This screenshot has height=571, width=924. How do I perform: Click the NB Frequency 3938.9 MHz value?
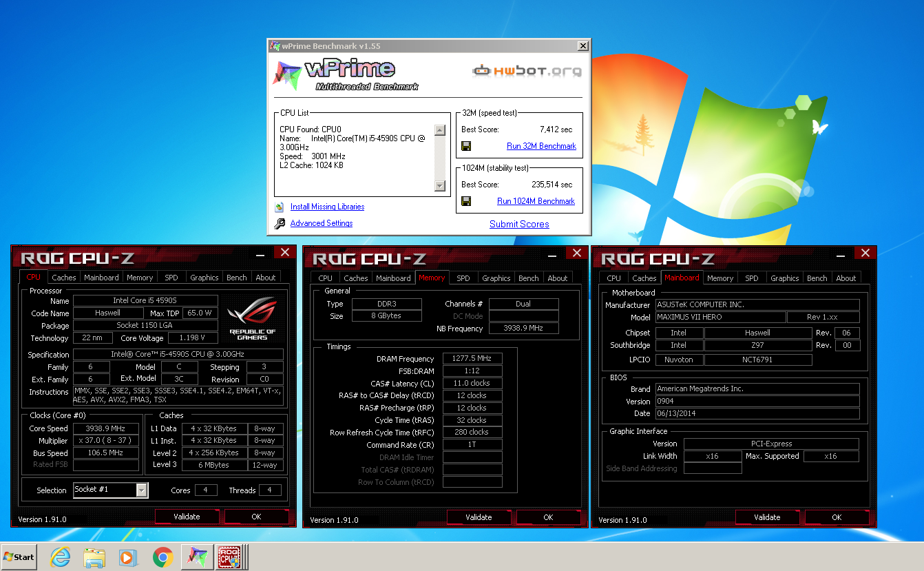[x=523, y=329]
